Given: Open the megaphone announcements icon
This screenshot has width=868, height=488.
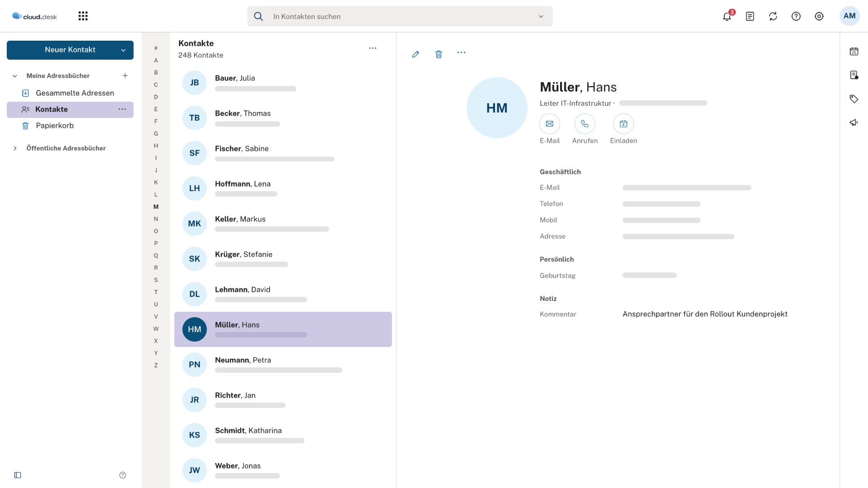Looking at the screenshot, I should [854, 122].
